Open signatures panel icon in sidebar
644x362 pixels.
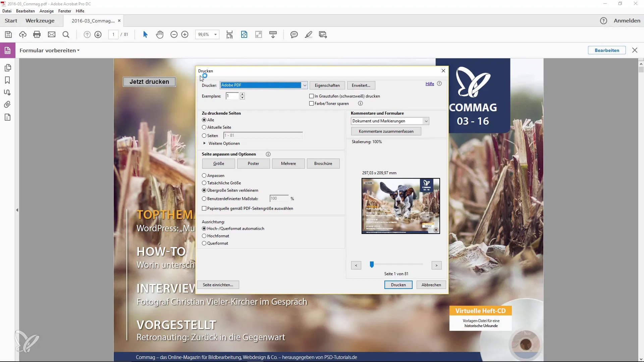(7, 93)
